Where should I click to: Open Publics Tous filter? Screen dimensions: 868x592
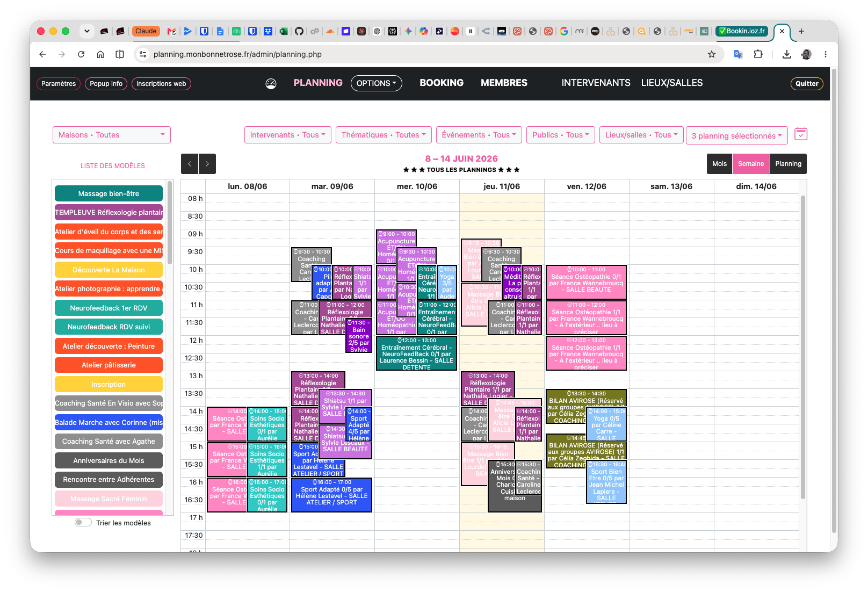561,135
